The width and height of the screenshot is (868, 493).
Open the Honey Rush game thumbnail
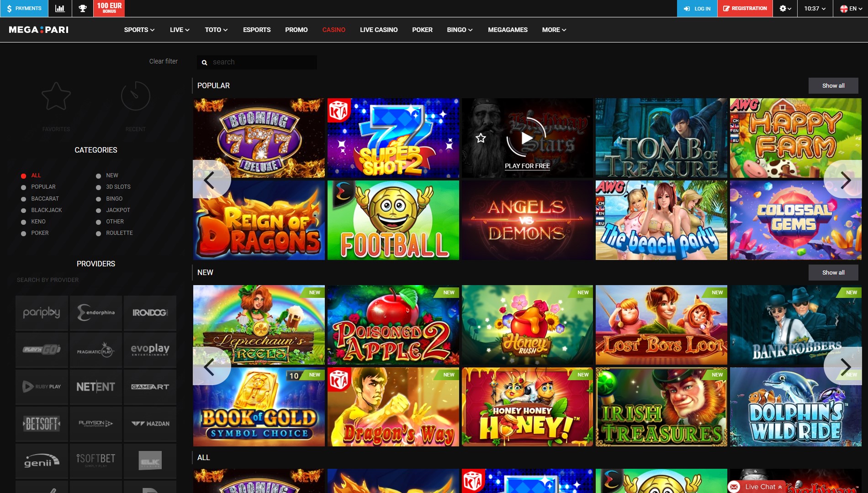(x=527, y=325)
